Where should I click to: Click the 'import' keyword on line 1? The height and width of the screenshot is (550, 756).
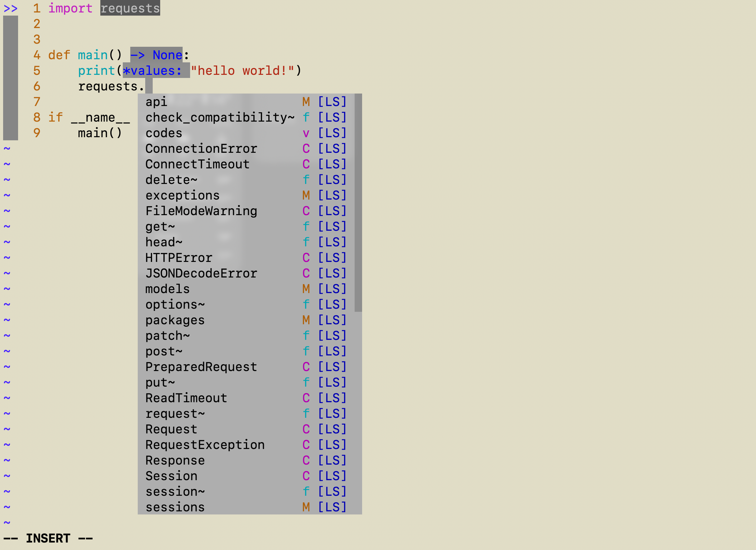[x=70, y=8]
